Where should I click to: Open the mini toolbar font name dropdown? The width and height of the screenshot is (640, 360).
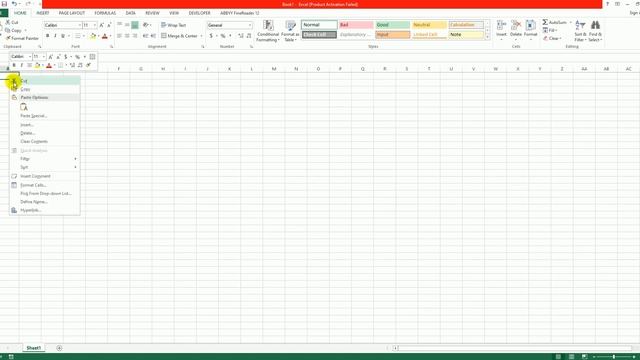pyautogui.click(x=29, y=56)
